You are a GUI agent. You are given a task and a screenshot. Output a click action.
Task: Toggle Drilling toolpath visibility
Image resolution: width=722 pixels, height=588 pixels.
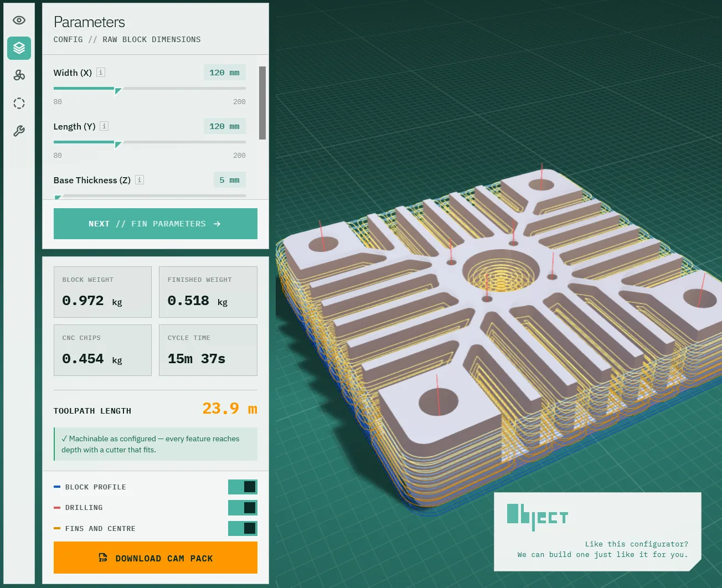pyautogui.click(x=243, y=508)
